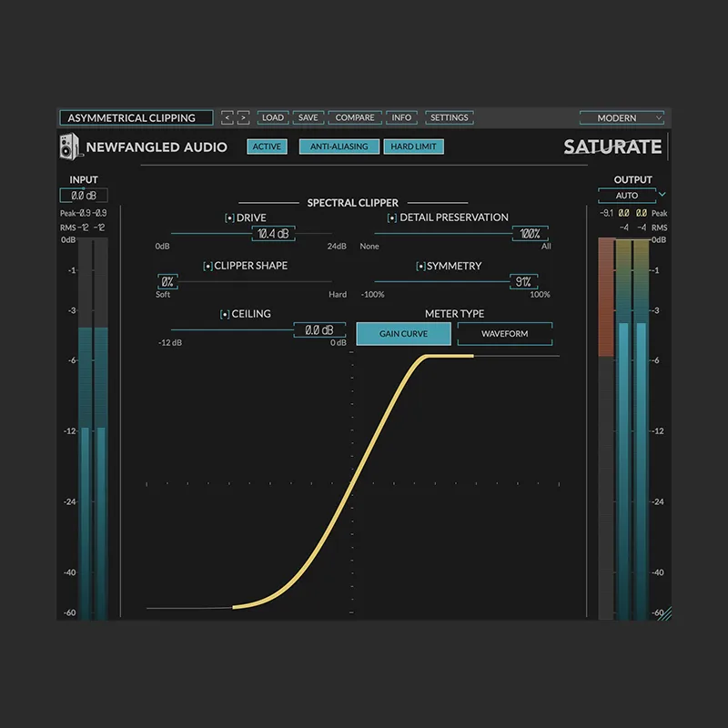Click the resize grip in bottom-right corner
Viewport: 728px width, 728px height.
(x=664, y=613)
